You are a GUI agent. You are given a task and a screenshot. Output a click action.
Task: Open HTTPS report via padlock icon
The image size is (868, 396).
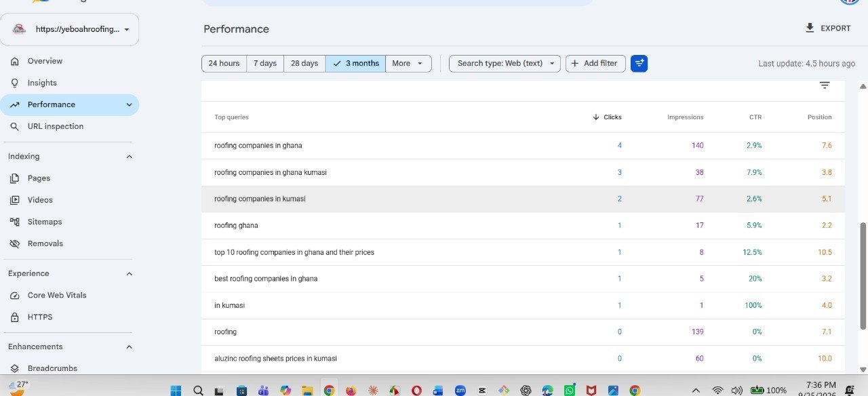pyautogui.click(x=15, y=317)
